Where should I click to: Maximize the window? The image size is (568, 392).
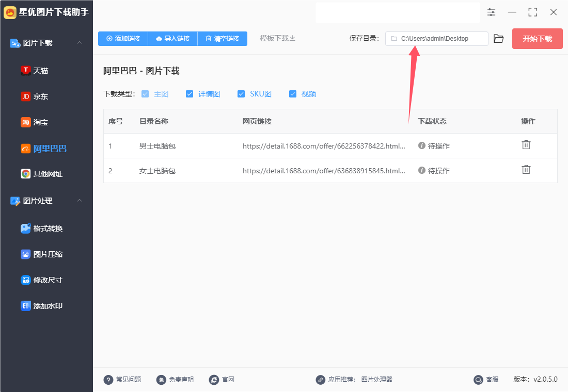pyautogui.click(x=532, y=12)
